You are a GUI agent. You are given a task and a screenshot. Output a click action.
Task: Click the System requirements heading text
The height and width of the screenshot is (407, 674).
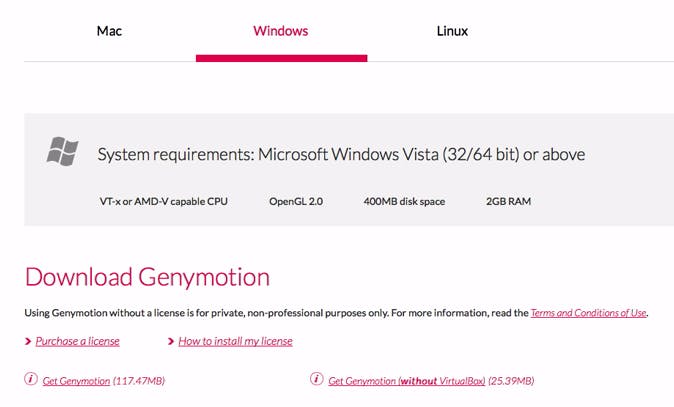click(341, 155)
